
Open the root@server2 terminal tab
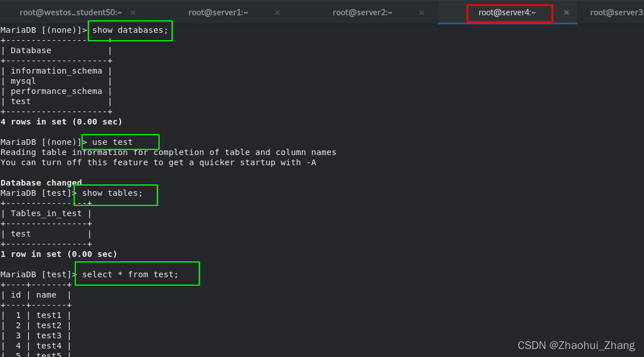(362, 12)
